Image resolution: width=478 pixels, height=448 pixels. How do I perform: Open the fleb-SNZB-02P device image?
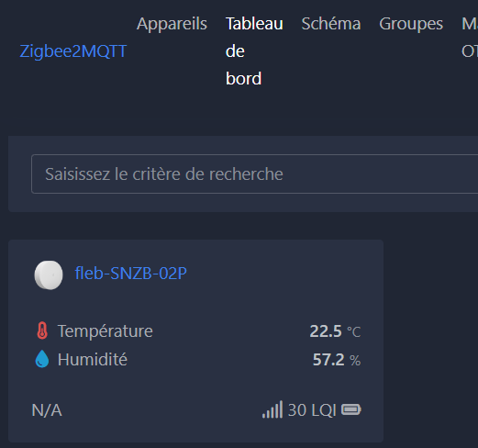coord(49,274)
